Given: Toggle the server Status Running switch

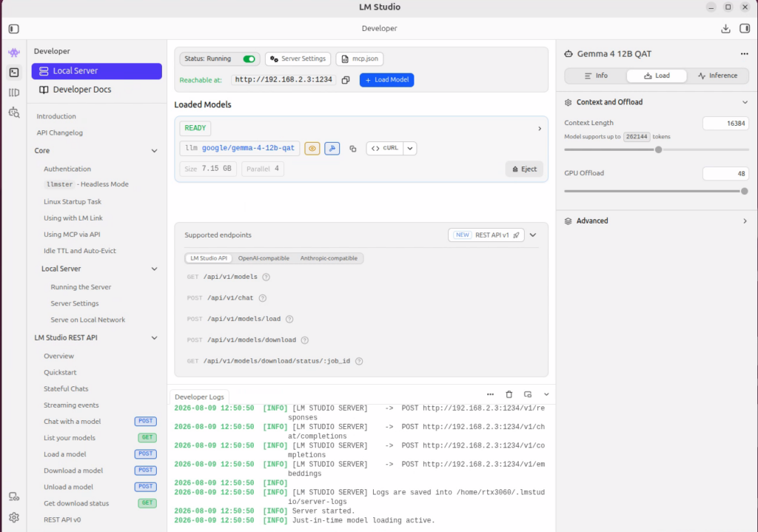Looking at the screenshot, I should [249, 59].
